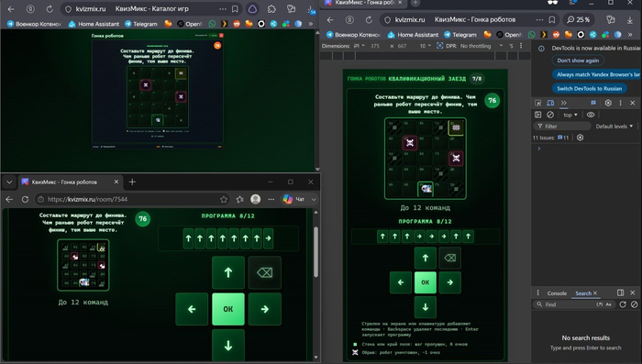642x364 pixels.
Task: Open Telegram bookmark in right browser window
Action: click(460, 35)
